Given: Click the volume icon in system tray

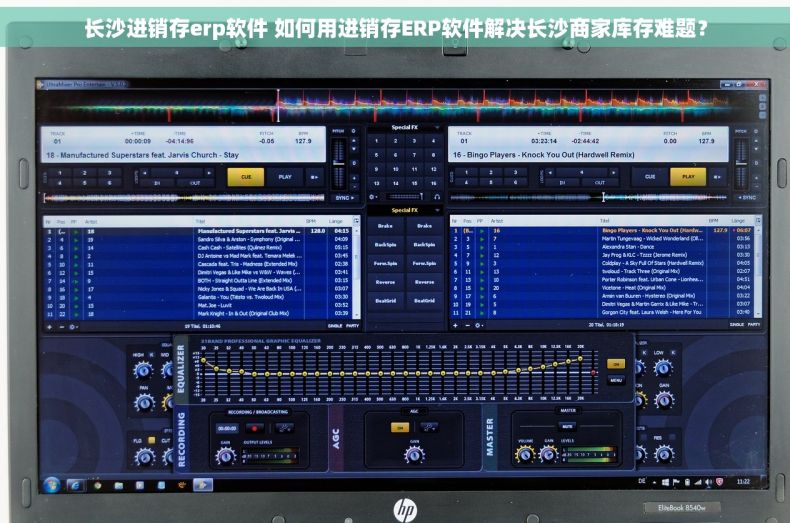Looking at the screenshot, I should (x=709, y=482).
